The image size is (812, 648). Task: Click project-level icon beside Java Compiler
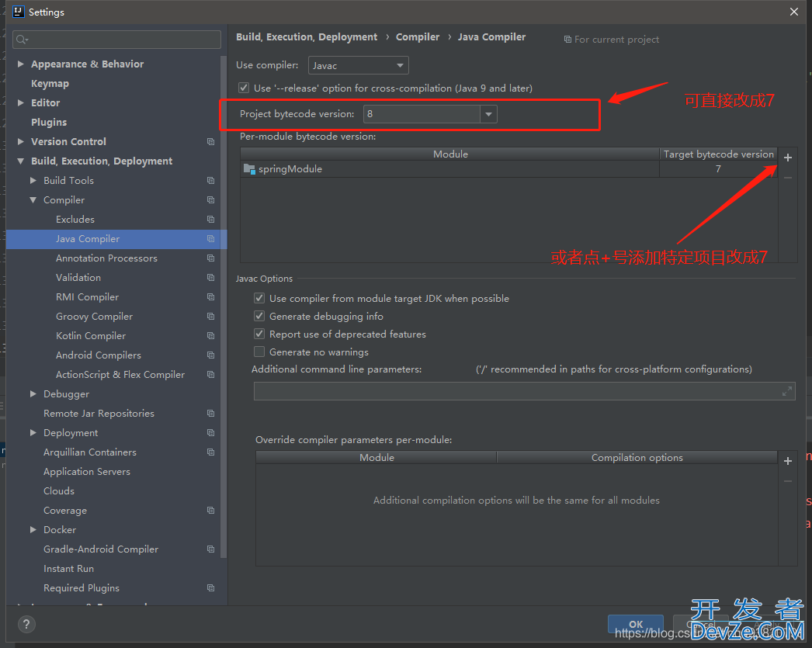tap(211, 238)
